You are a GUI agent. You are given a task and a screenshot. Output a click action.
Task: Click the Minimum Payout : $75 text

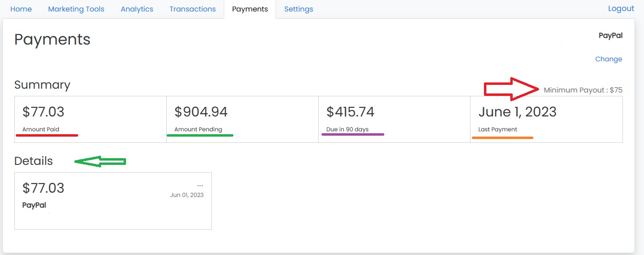point(583,90)
